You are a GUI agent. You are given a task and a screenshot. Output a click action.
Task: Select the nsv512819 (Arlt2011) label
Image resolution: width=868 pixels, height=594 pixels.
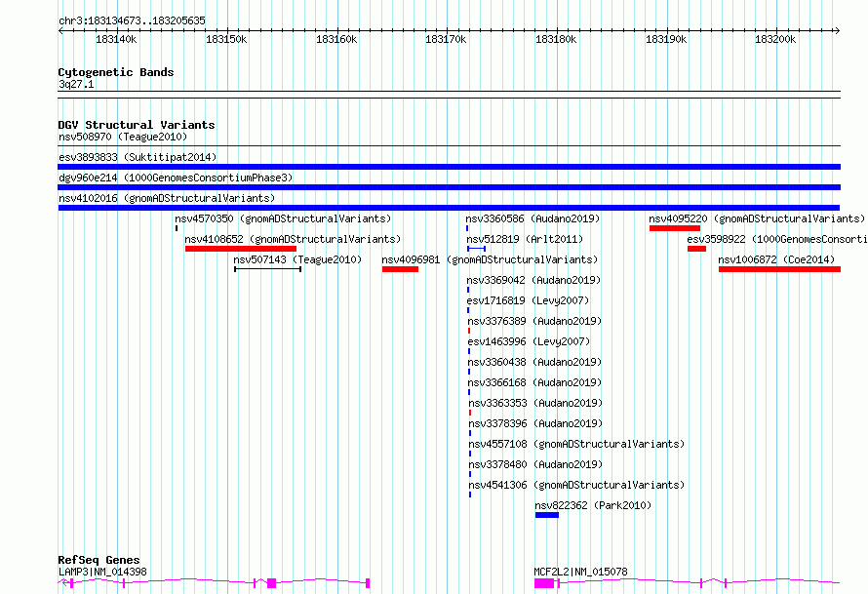(x=525, y=239)
